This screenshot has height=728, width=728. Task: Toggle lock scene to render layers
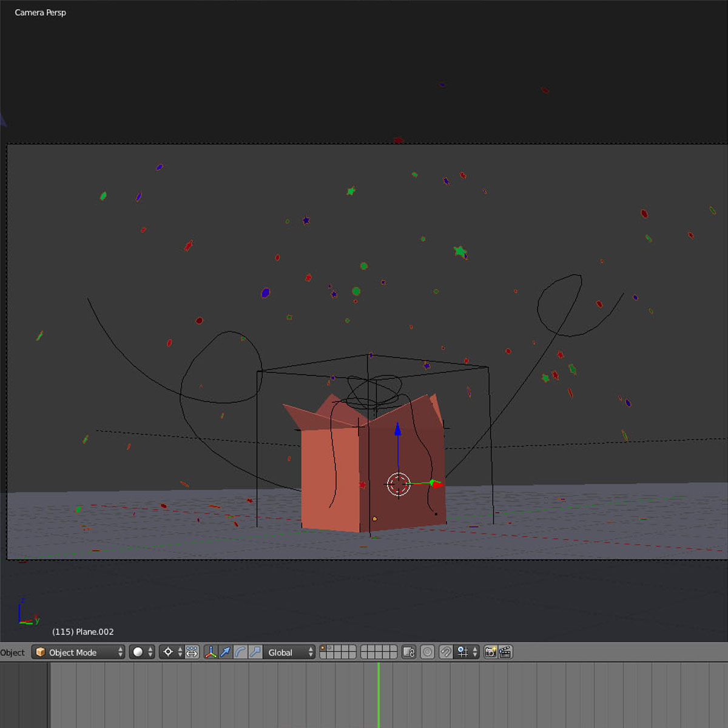[x=410, y=652]
